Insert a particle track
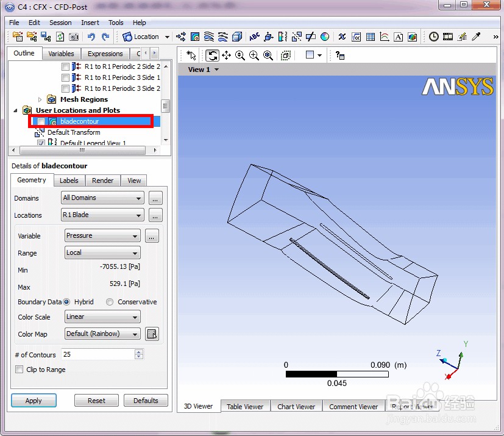 [x=223, y=37]
